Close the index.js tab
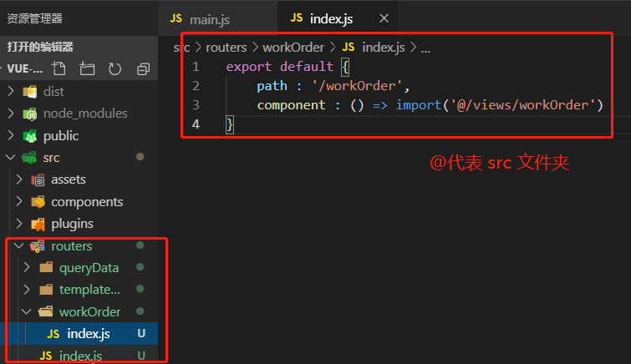Image resolution: width=631 pixels, height=364 pixels. [384, 18]
